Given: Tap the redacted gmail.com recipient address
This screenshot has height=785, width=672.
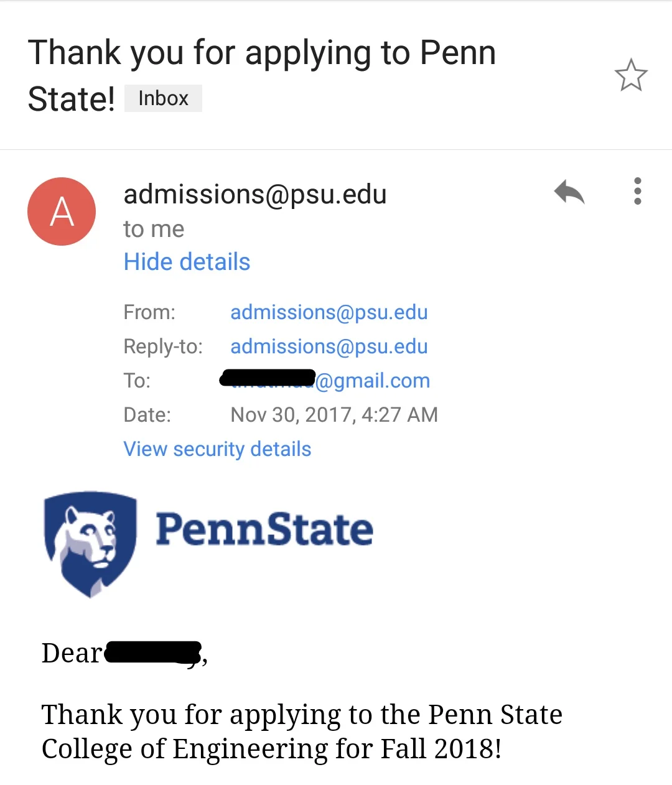Looking at the screenshot, I should 325,379.
